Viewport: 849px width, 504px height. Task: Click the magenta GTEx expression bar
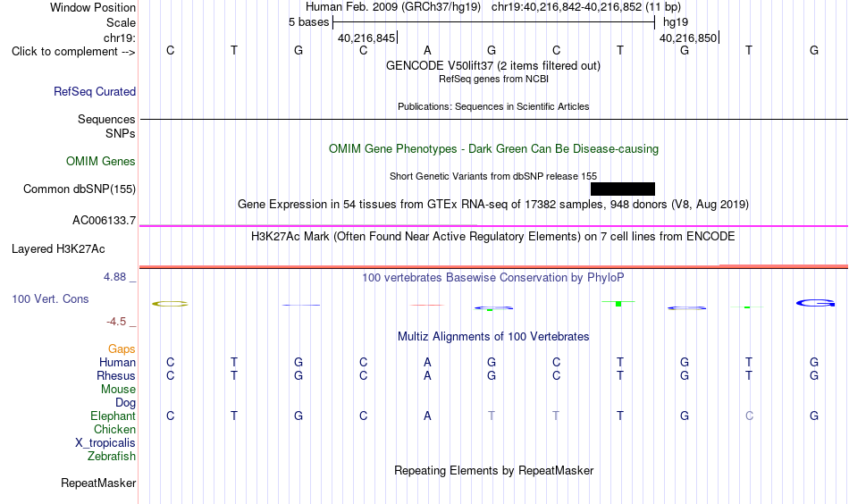click(493, 226)
